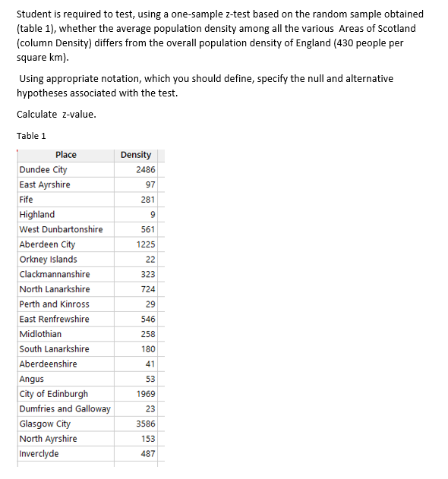Click the Table 1 caption text
The height and width of the screenshot is (479, 448).
click(31, 136)
